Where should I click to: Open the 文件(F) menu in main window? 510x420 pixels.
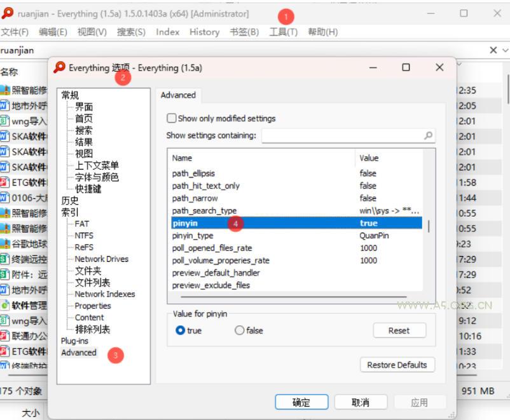click(15, 32)
